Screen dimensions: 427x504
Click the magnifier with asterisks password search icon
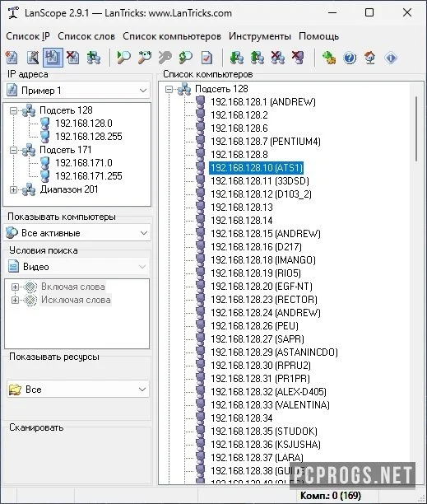point(145,58)
